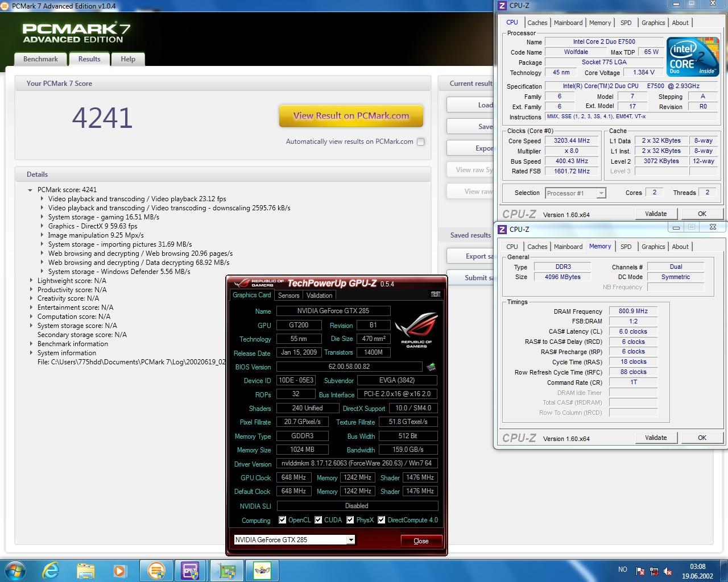Click the Save button under Current result
This screenshot has height=582, width=728.
click(470, 127)
